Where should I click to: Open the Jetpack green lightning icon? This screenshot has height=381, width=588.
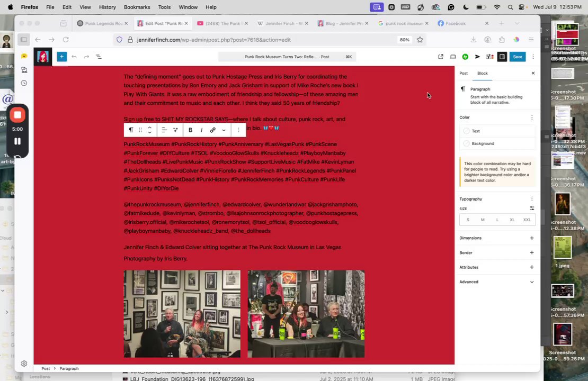[x=465, y=57]
